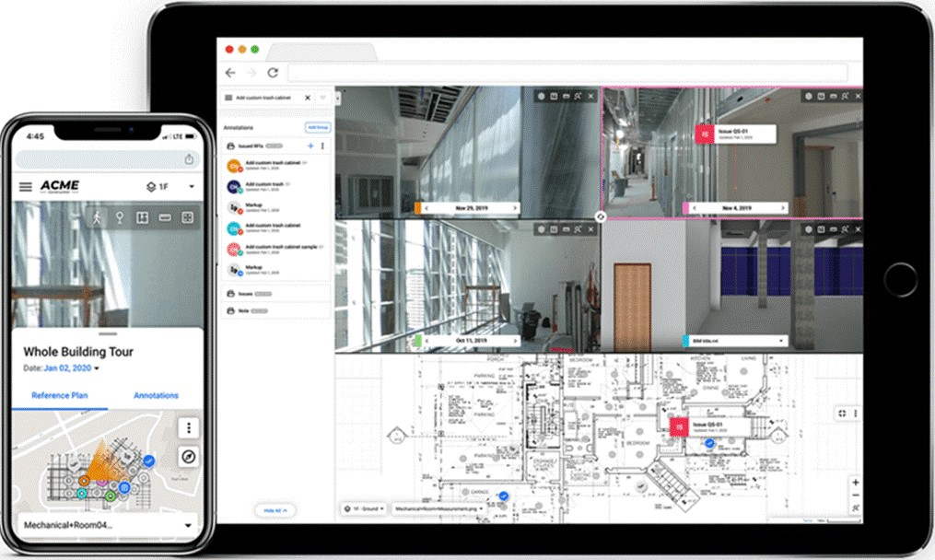Open the 1F floor selector dropdown
The image size is (935, 560).
pos(171,187)
